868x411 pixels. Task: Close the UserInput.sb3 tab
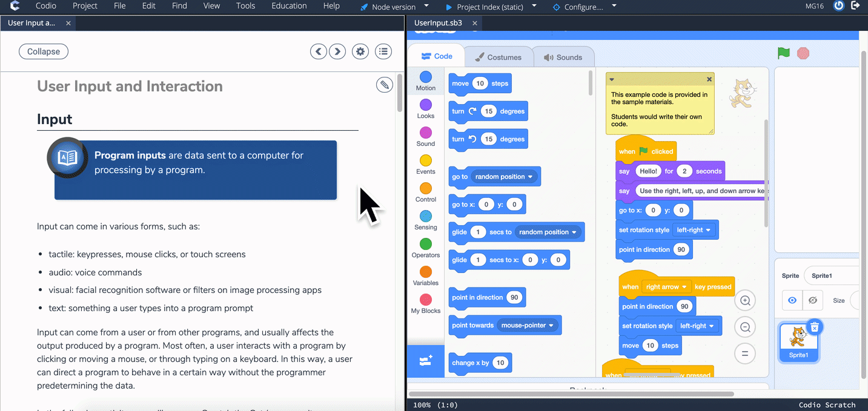[x=475, y=23]
